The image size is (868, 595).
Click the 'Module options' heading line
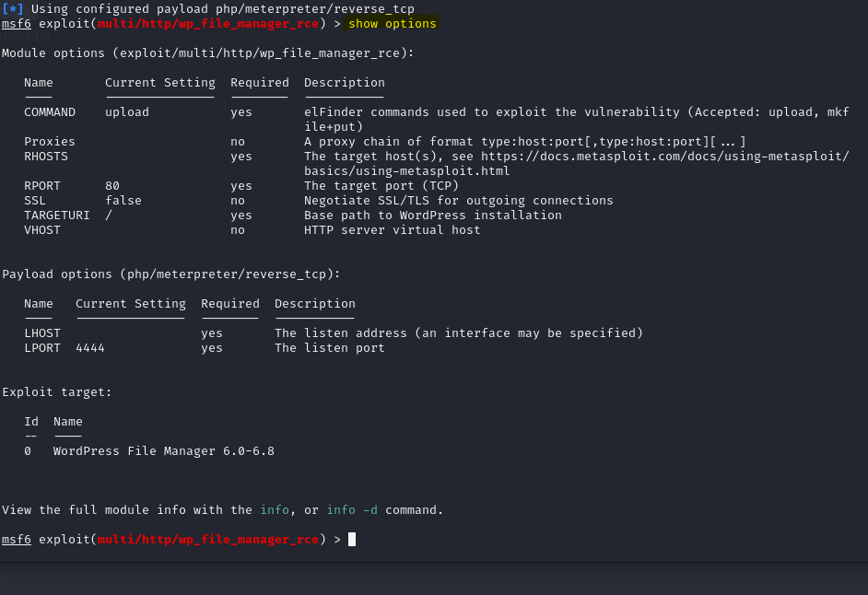(208, 53)
